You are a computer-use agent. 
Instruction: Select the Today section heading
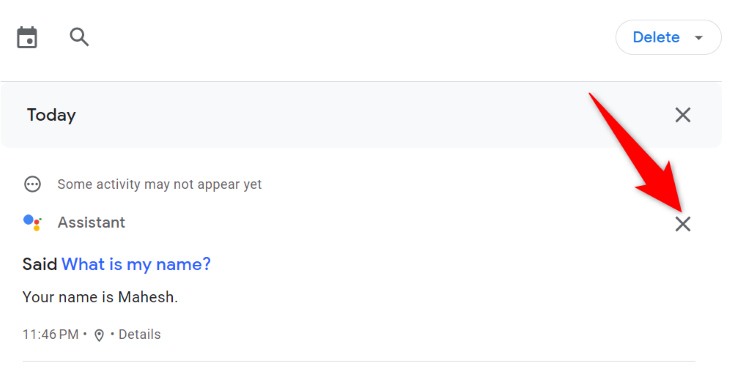(51, 115)
